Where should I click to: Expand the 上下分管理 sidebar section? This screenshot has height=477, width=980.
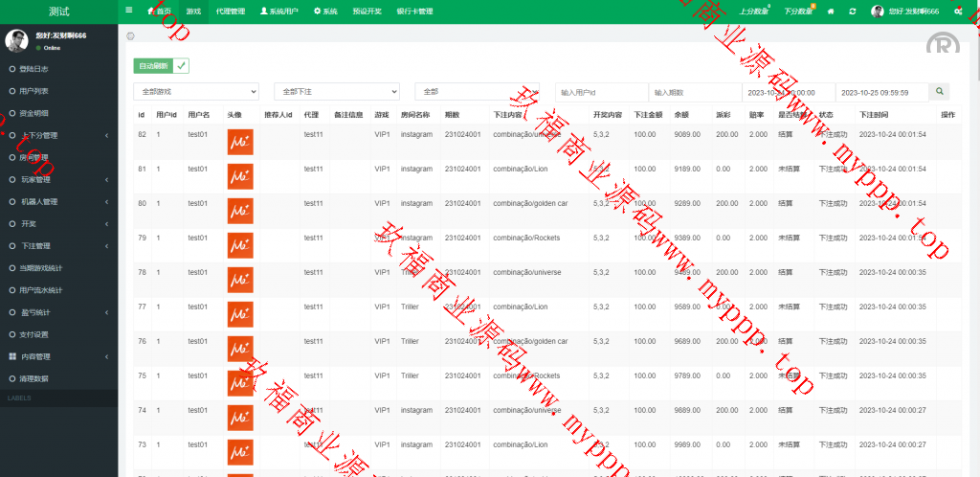point(57,135)
